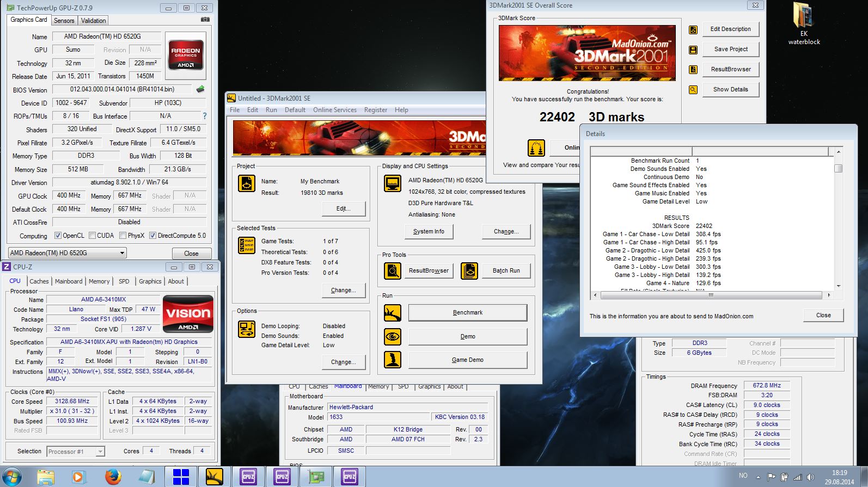Viewport: 868px width, 487px height.
Task: Click the GPU-Z screenshot camera icon
Action: pyautogui.click(x=205, y=20)
